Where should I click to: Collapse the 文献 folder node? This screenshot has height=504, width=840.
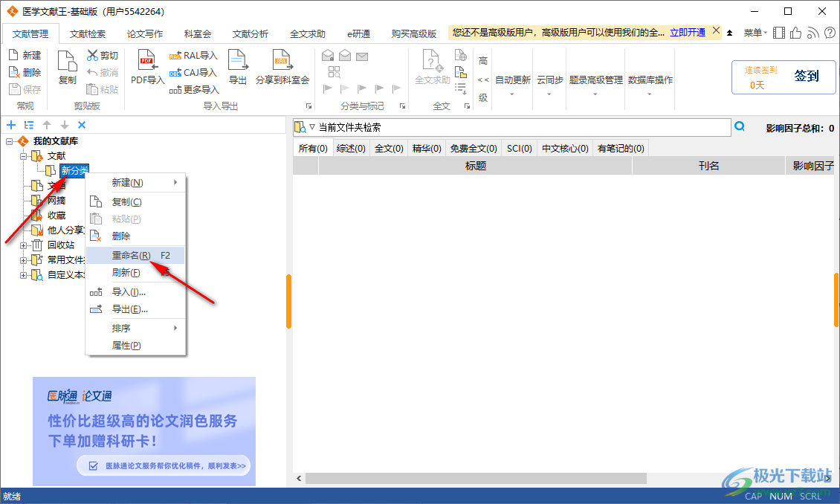[24, 156]
